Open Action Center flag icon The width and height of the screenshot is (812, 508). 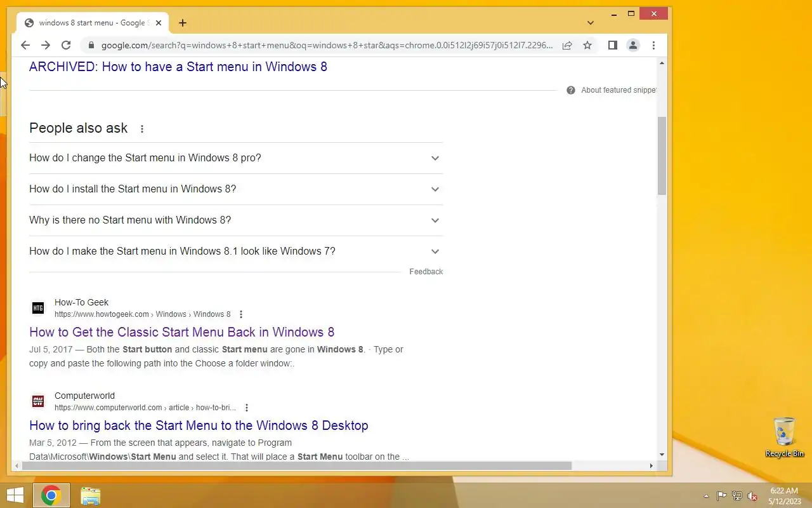click(x=722, y=496)
